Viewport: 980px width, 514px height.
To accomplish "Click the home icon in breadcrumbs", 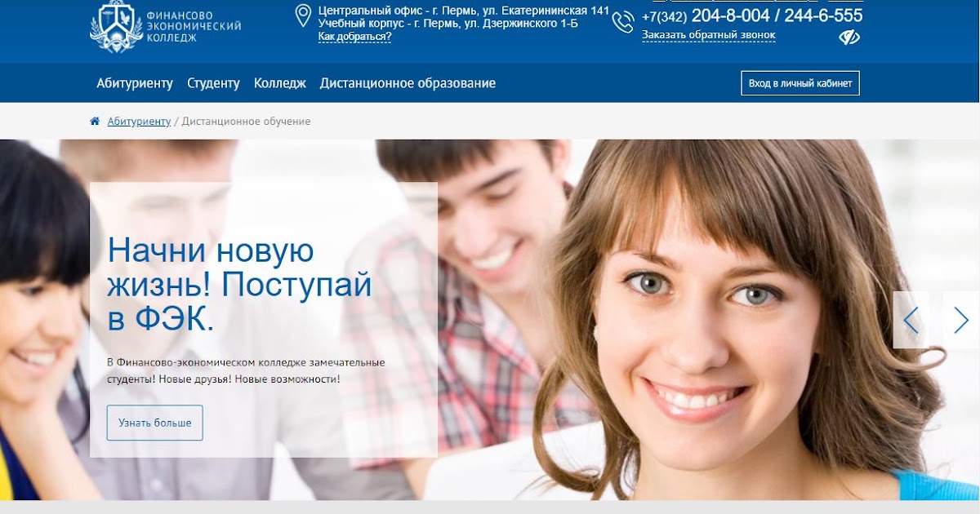I will 95,122.
